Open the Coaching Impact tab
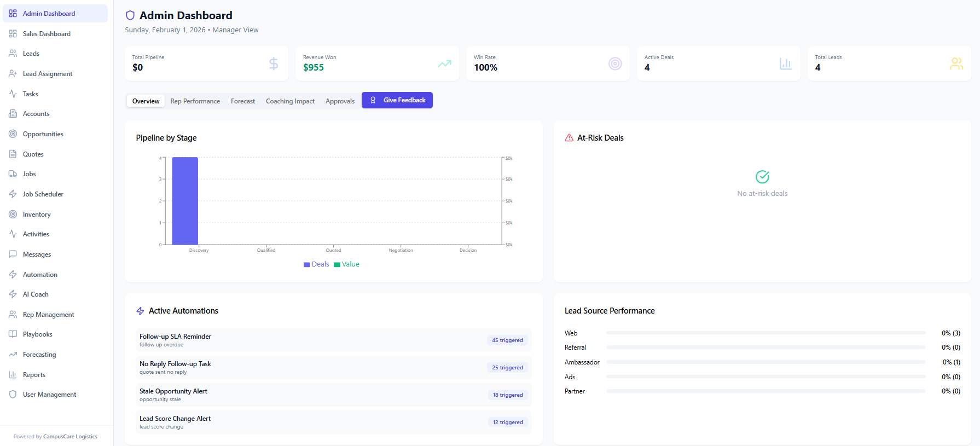 click(x=290, y=101)
